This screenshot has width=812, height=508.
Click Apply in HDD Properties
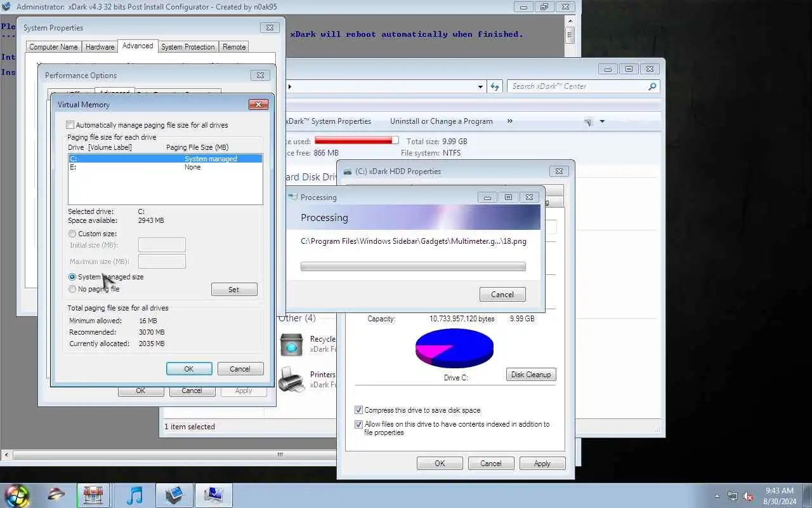[542, 464]
